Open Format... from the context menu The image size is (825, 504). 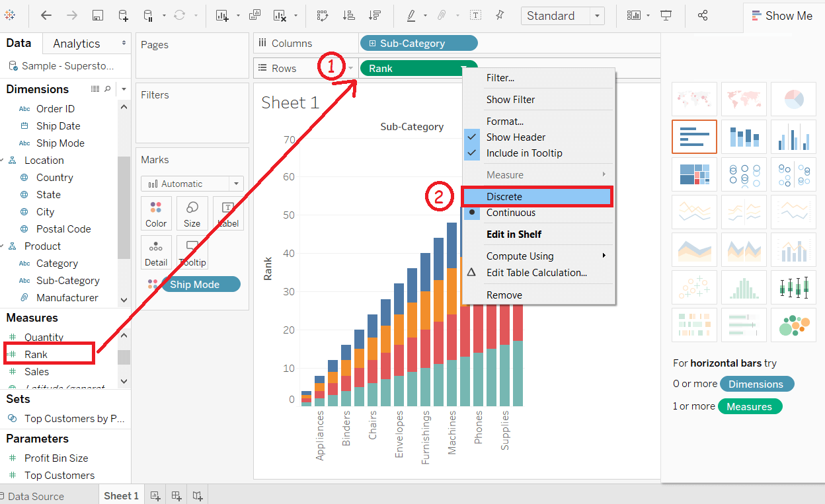[x=539, y=122]
